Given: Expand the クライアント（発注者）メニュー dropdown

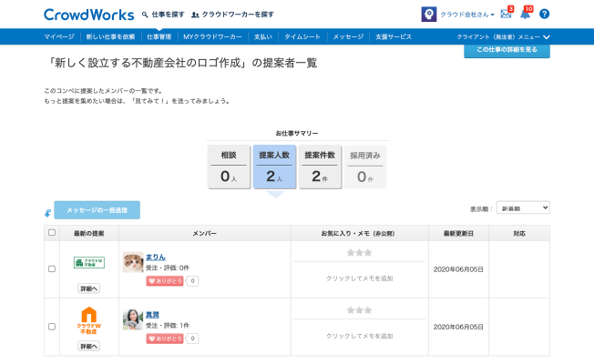Looking at the screenshot, I should pos(503,36).
